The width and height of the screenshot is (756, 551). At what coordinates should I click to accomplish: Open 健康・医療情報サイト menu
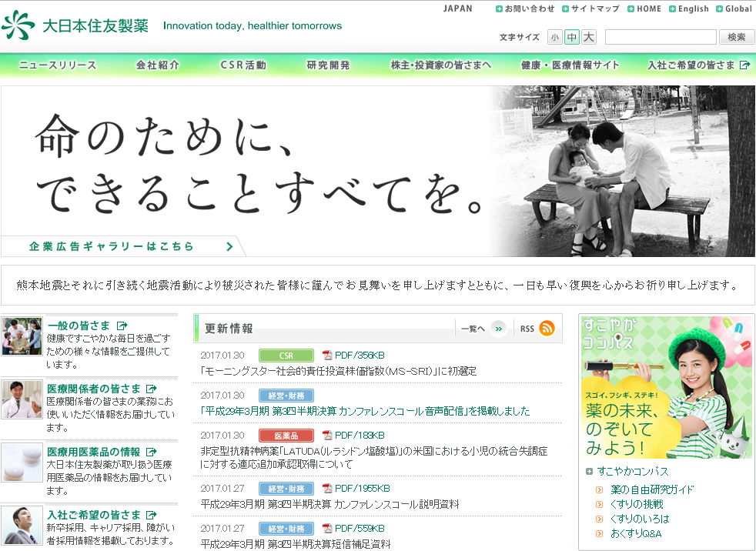coord(570,65)
